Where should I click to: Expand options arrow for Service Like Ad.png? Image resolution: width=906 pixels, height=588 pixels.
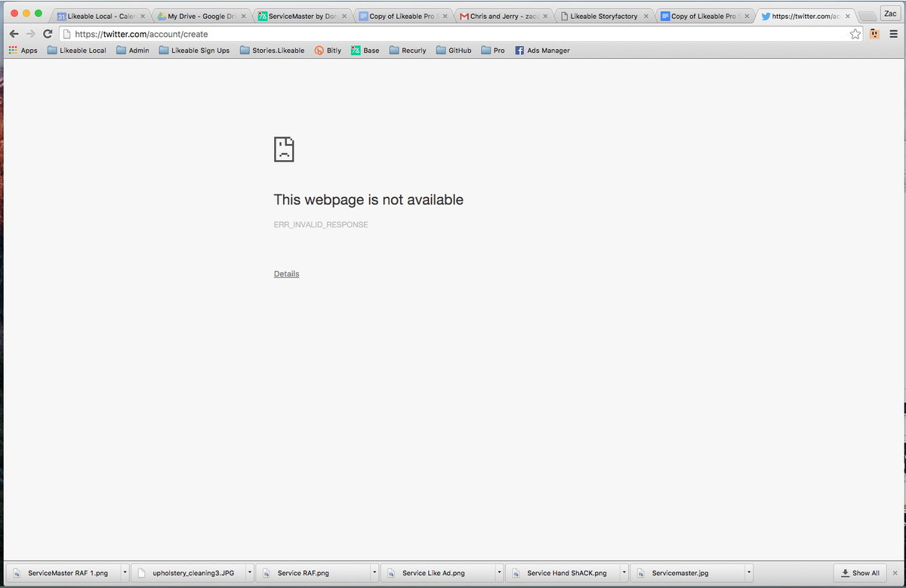point(499,573)
